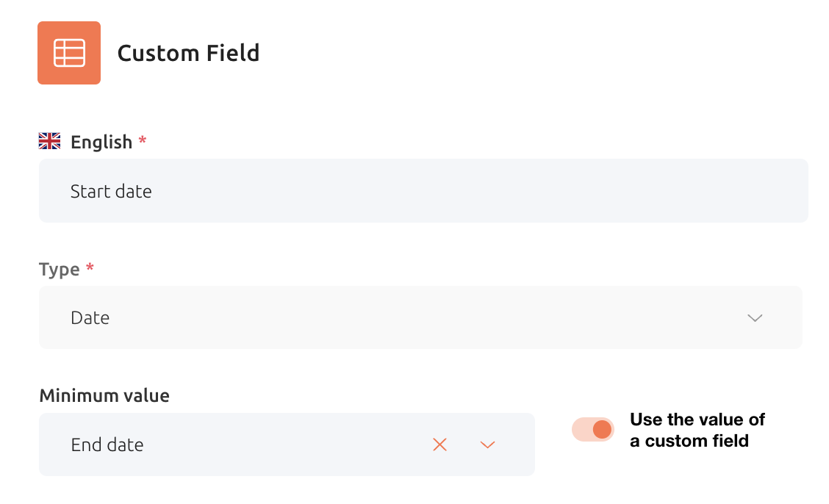829x504 pixels.
Task: Click inside the Start date name field
Action: point(423,191)
